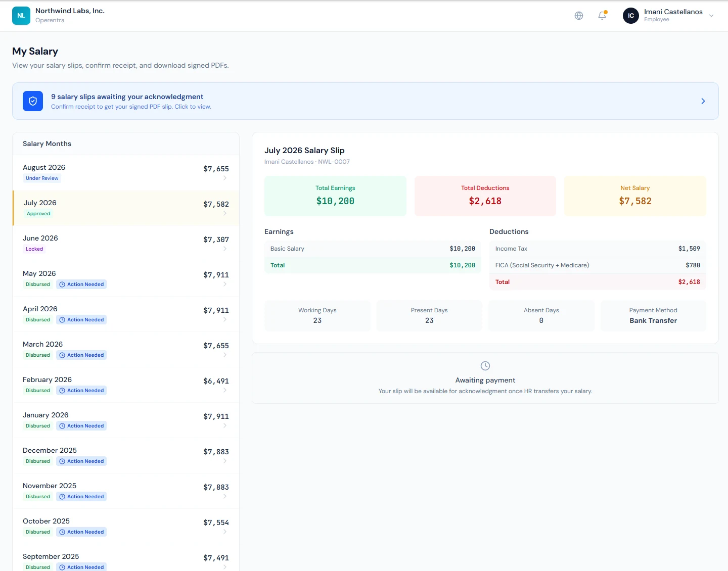The width and height of the screenshot is (728, 571).
Task: Click Action Needed badge for March 2026
Action: (81, 355)
